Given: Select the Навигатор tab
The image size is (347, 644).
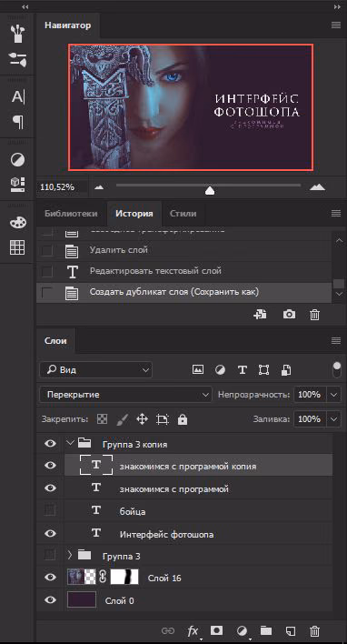Looking at the screenshot, I should pyautogui.click(x=68, y=25).
